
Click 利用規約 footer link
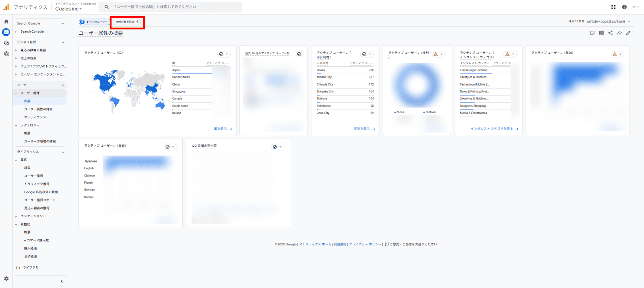pos(340,244)
